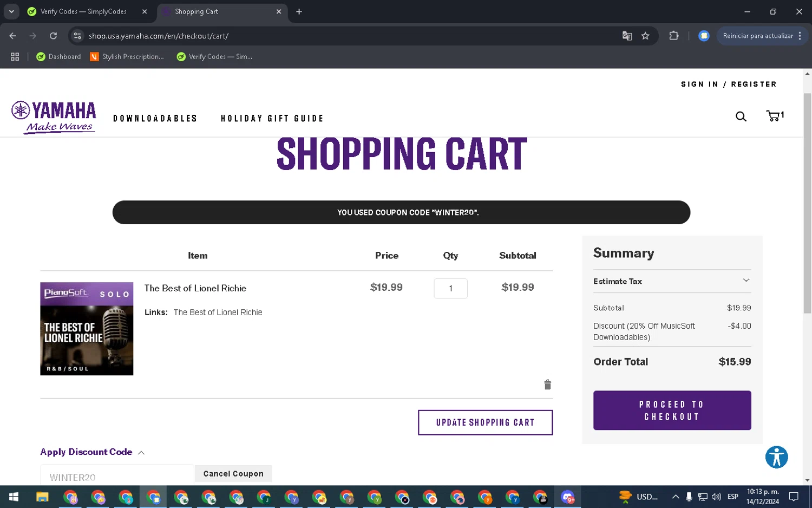Open Verify Codes bookmark
The image size is (812, 508).
[x=214, y=56]
